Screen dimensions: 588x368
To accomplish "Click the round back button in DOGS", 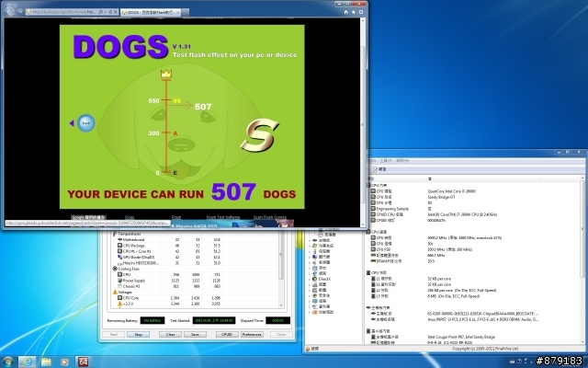I will (85, 122).
